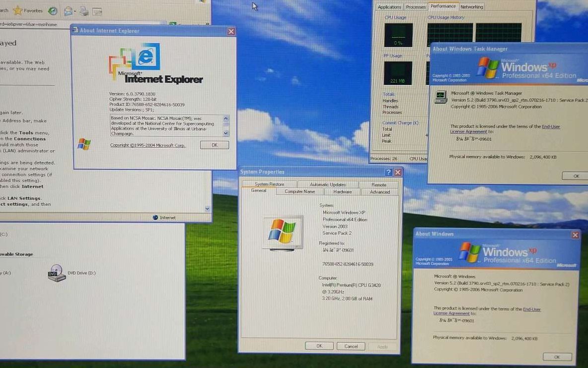Click 'Version: 6.0.3790.1830' text in IE dialog
The image size is (588, 368).
click(x=132, y=94)
